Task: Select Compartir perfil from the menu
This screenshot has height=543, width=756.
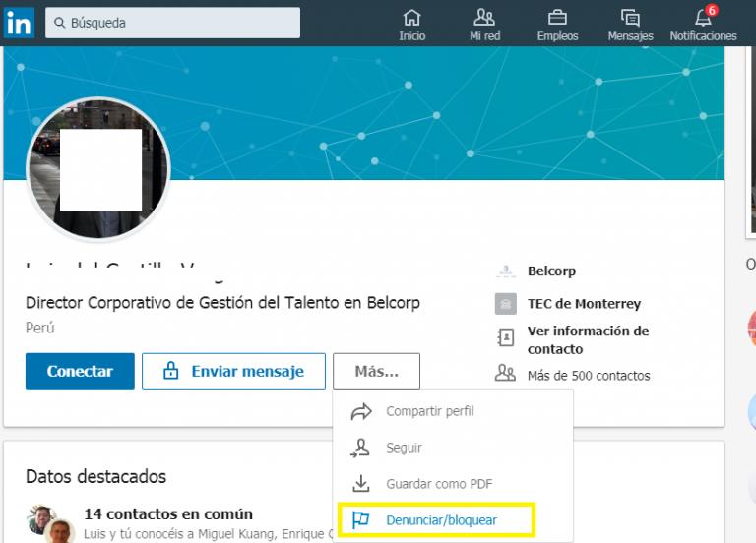Action: click(429, 411)
